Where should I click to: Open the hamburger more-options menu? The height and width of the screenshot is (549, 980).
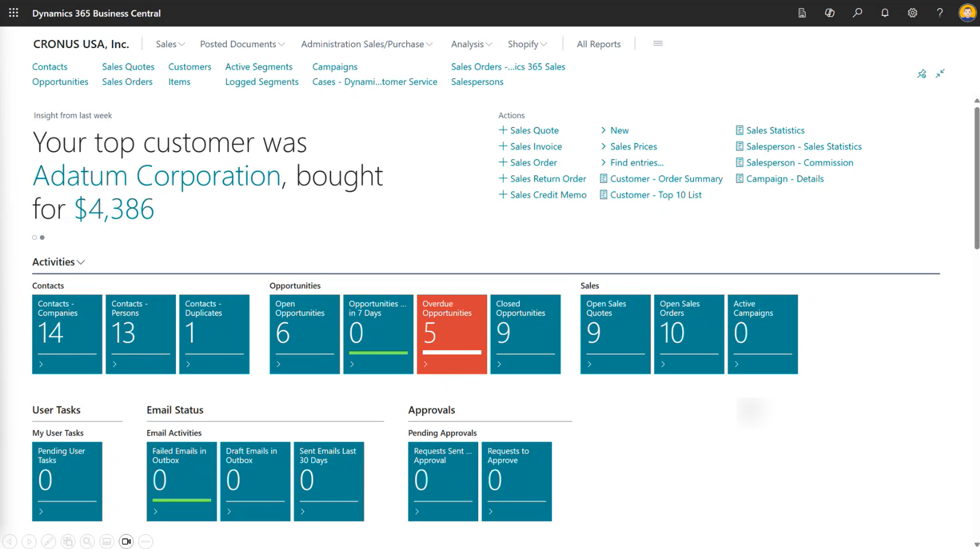click(x=658, y=43)
